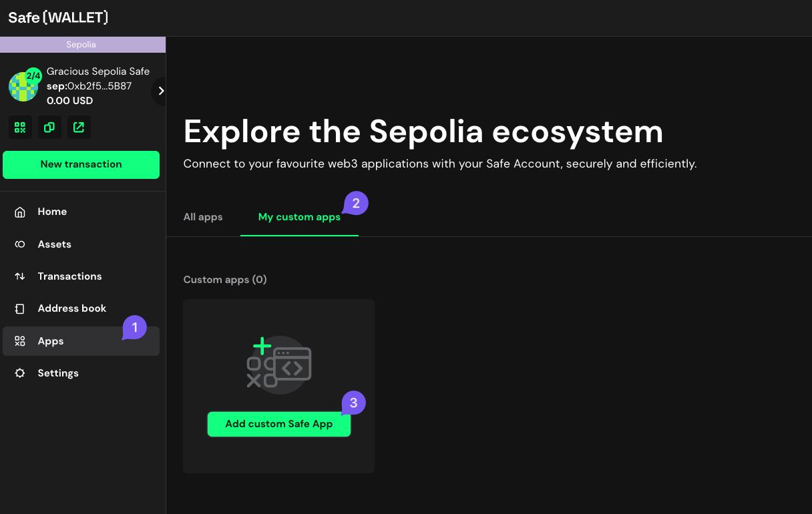Click the Transactions arrows icon
812x514 pixels.
pos(20,276)
